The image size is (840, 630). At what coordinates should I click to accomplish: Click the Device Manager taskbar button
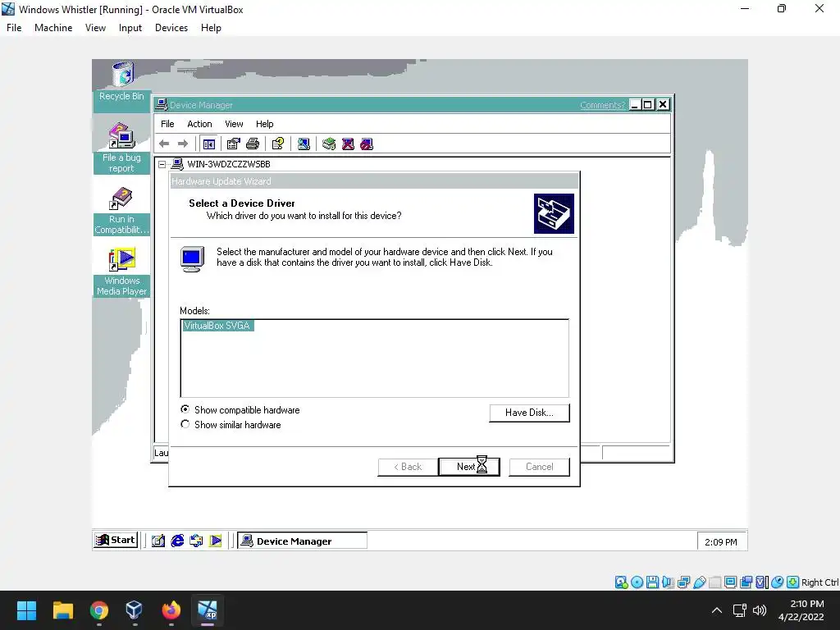tap(302, 541)
